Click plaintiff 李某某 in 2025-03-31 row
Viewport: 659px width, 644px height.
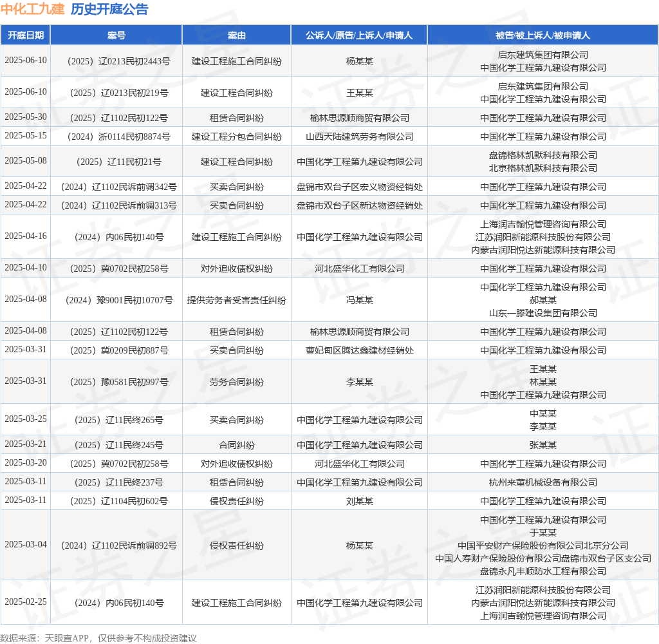[360, 382]
